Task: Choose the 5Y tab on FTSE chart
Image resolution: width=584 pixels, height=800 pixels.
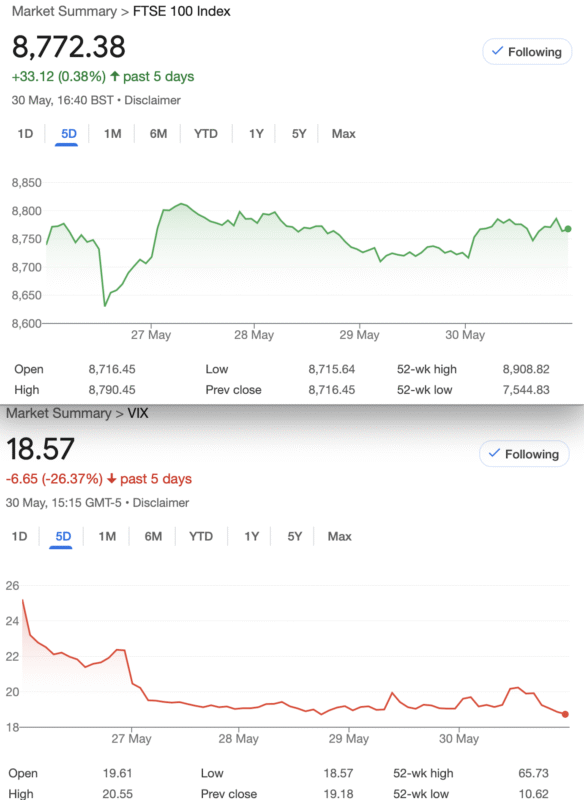Action: pyautogui.click(x=299, y=134)
